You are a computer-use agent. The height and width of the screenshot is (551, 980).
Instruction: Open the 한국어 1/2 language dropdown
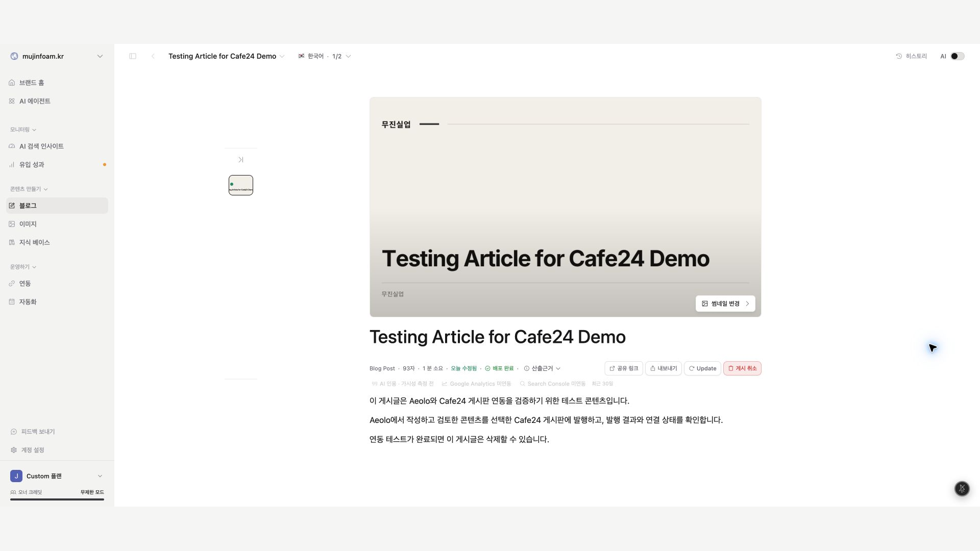[x=325, y=56]
